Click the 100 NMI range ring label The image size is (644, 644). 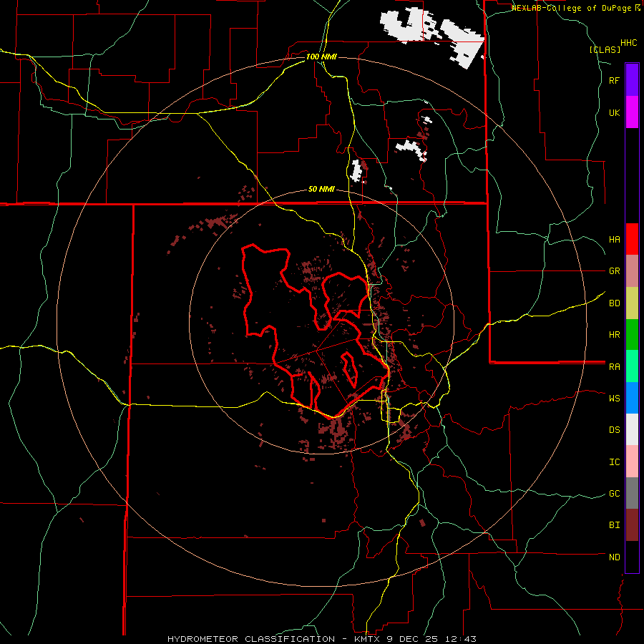pos(321,57)
